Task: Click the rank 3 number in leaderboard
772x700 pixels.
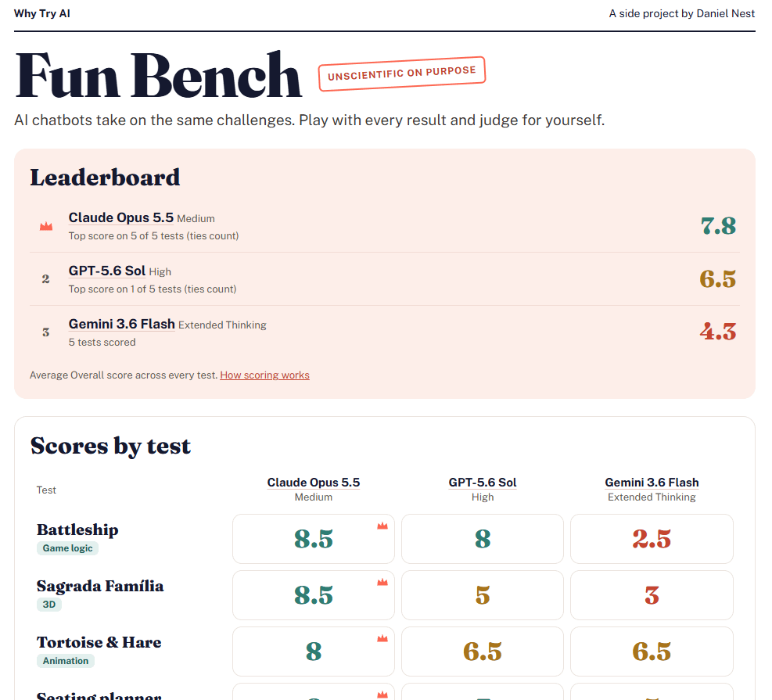Action: (46, 332)
